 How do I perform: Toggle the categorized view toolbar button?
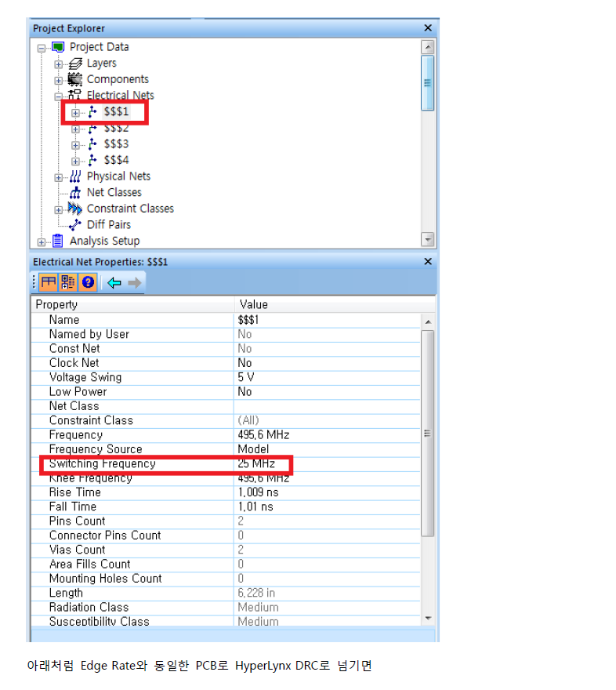click(x=48, y=283)
